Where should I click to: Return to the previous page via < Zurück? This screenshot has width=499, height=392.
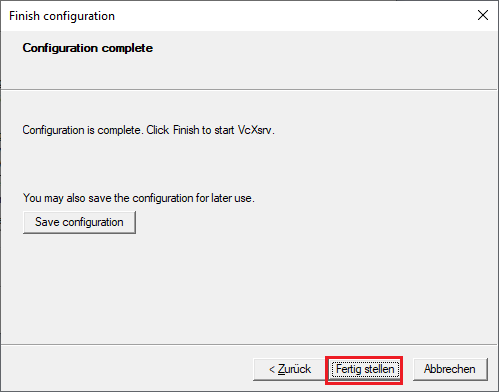(x=289, y=369)
